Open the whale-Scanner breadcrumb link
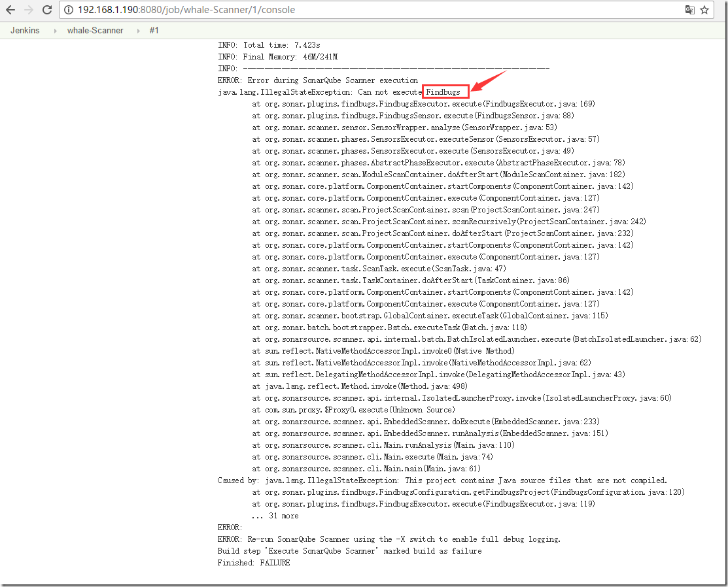Viewport: 728px width, 587px height. 95,31
